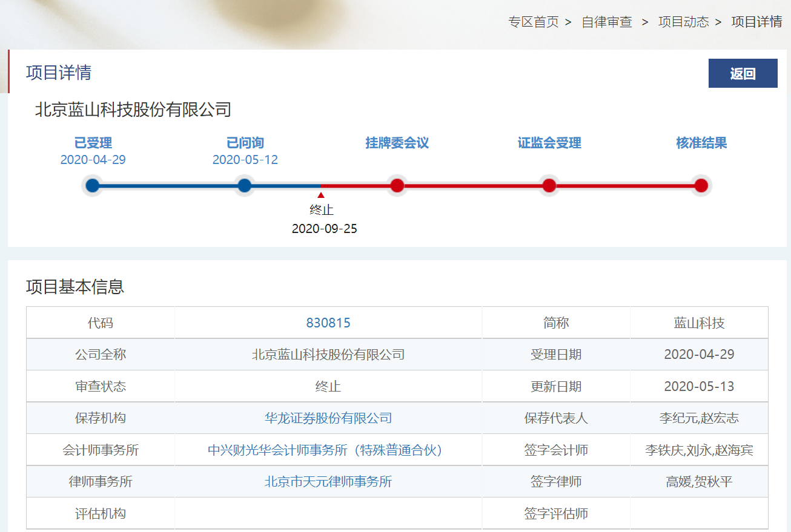
Task: Click the 项目详情 breadcrumb item
Action: pyautogui.click(x=756, y=22)
